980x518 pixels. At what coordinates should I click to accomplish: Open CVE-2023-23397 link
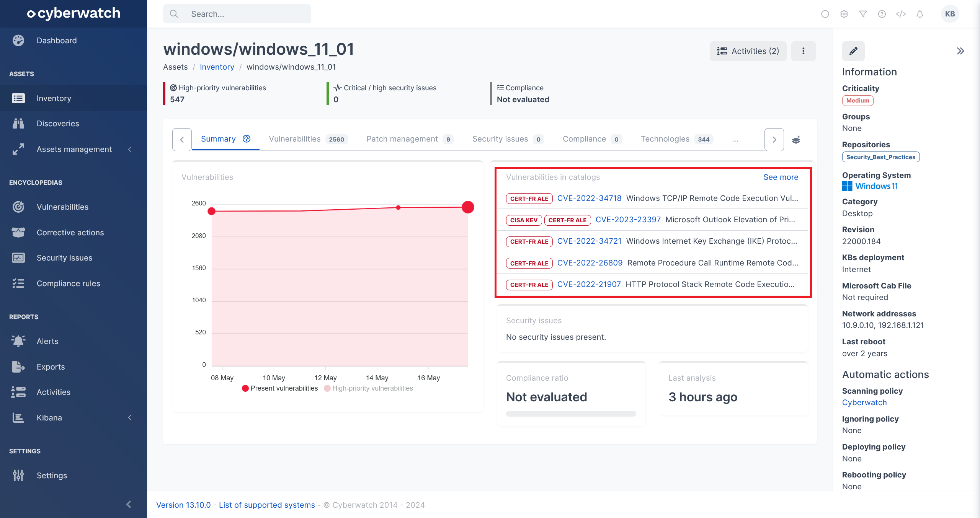click(x=628, y=220)
